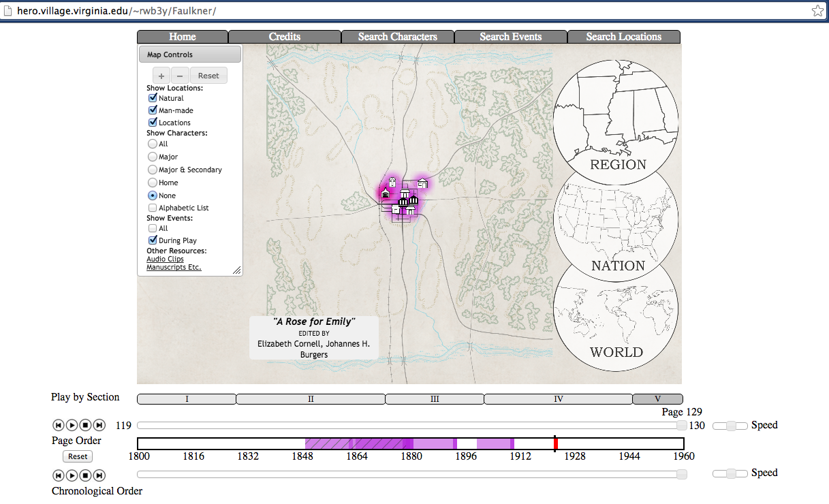Viewport: 829px width, 504px height.
Task: Zoom in the map with plus button
Action: (x=161, y=76)
